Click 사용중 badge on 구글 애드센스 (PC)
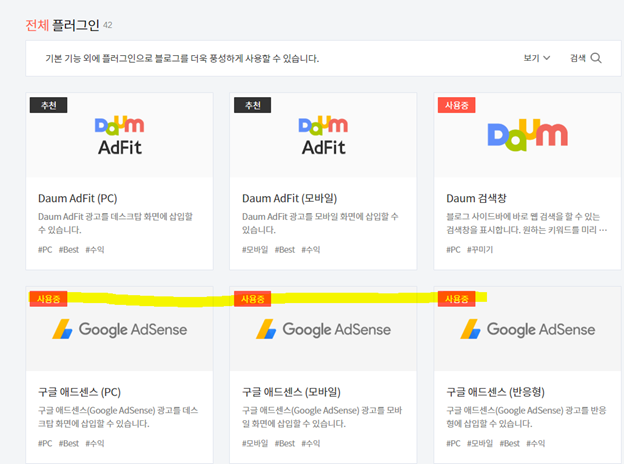The height and width of the screenshot is (464, 624). pyautogui.click(x=49, y=299)
